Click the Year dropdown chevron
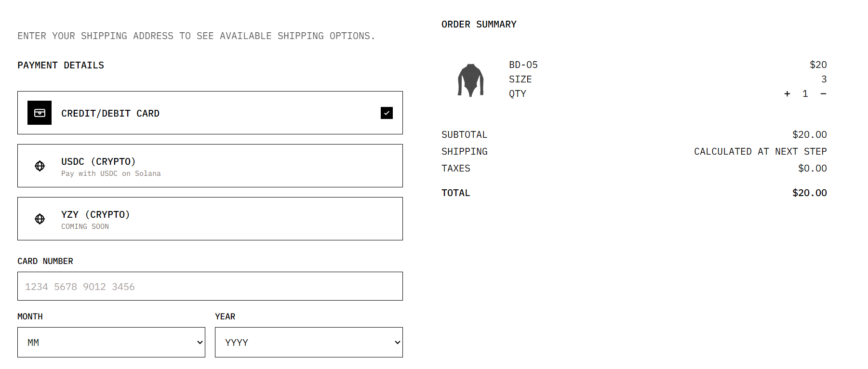The width and height of the screenshot is (868, 369). tap(397, 343)
